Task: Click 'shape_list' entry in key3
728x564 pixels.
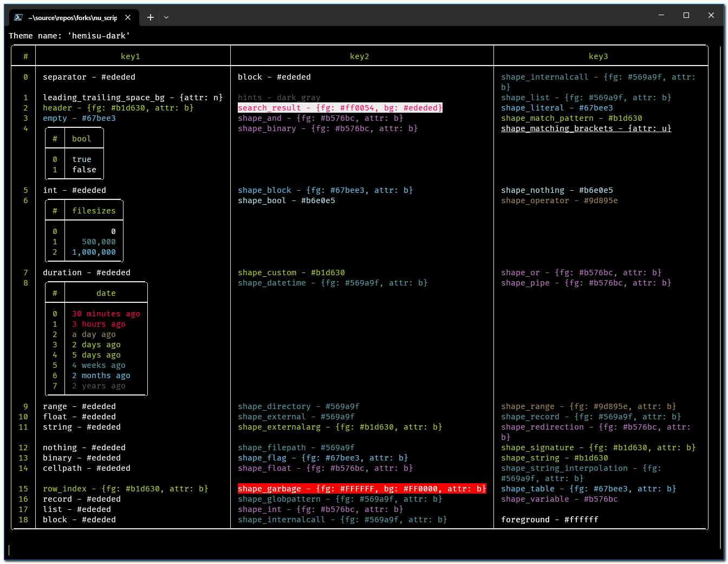Action: [x=586, y=98]
